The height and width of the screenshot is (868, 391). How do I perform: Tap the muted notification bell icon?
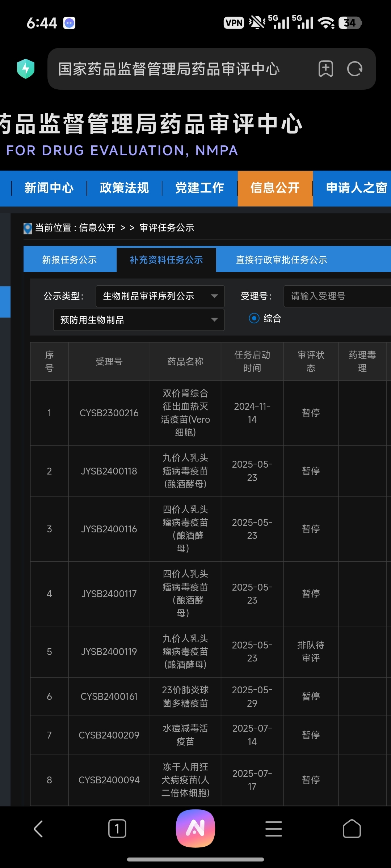tap(257, 23)
